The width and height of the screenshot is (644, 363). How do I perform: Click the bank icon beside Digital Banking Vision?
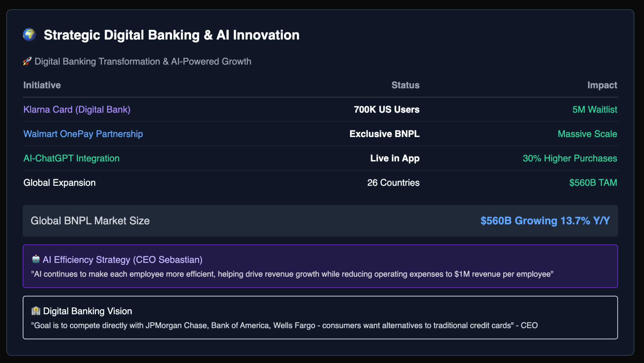click(36, 311)
